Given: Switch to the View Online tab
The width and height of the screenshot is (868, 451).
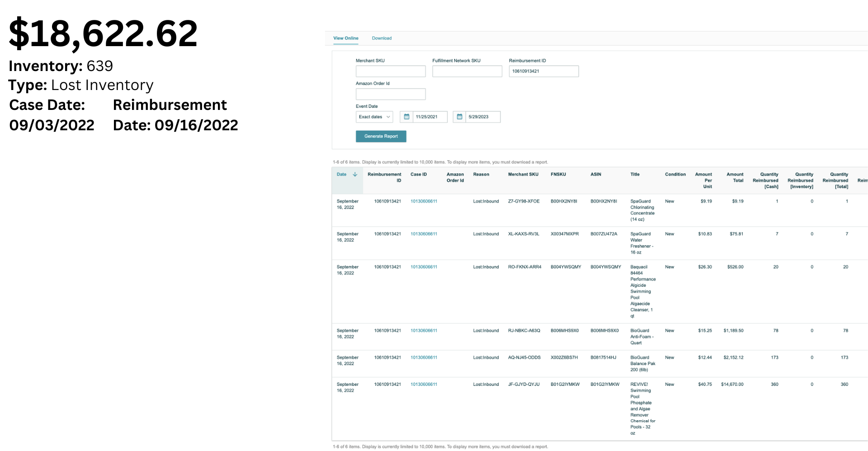Looking at the screenshot, I should (x=345, y=38).
